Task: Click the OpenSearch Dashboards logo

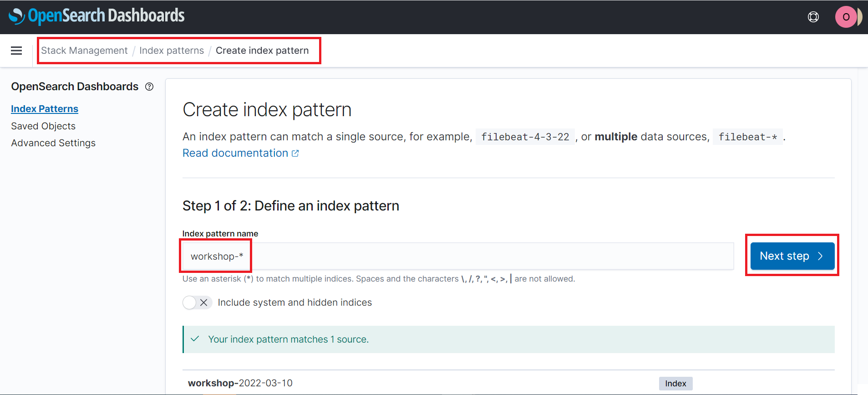Action: tap(96, 16)
